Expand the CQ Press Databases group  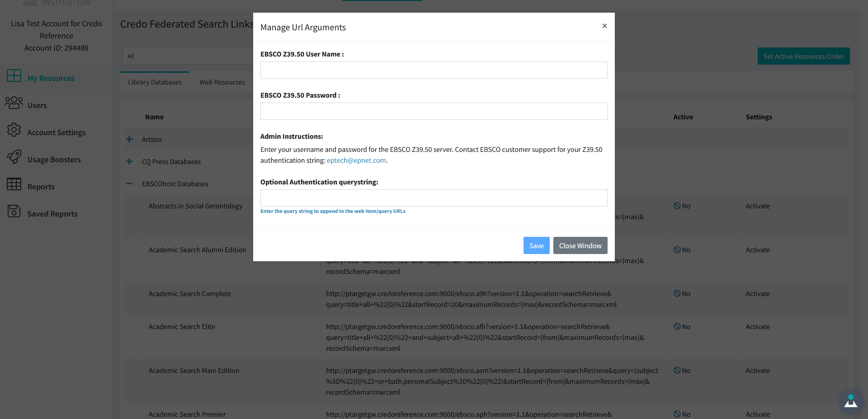(129, 161)
